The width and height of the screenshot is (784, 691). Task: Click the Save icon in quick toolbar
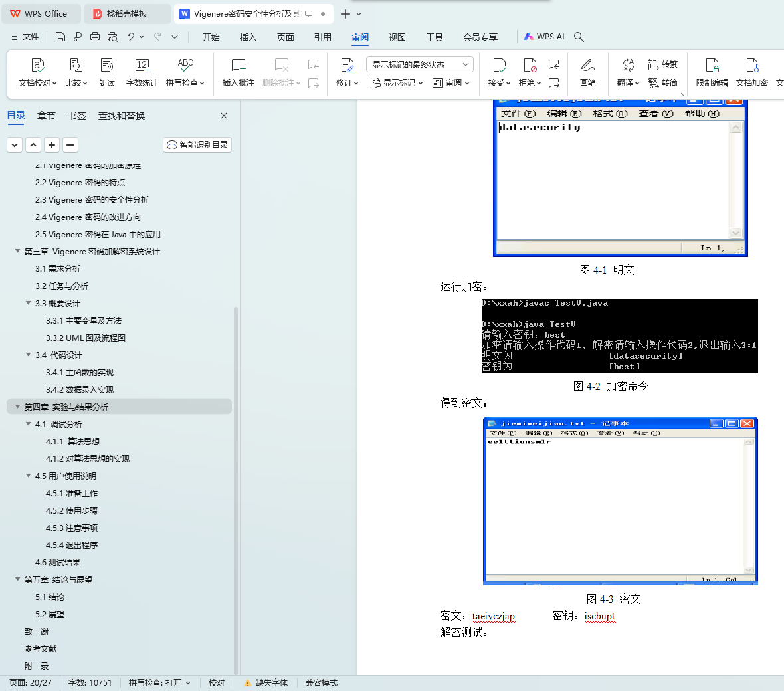[60, 37]
